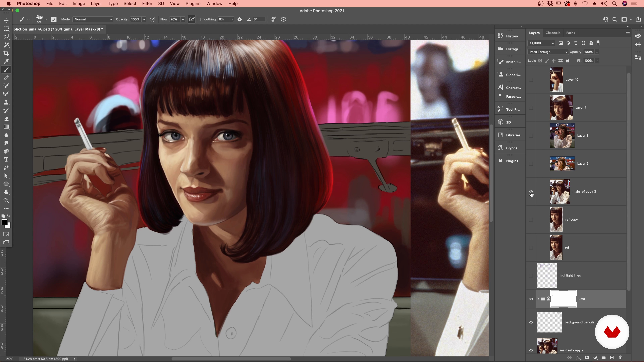Open the Smoothing dropdown arrow
The width and height of the screenshot is (644, 362).
(231, 19)
